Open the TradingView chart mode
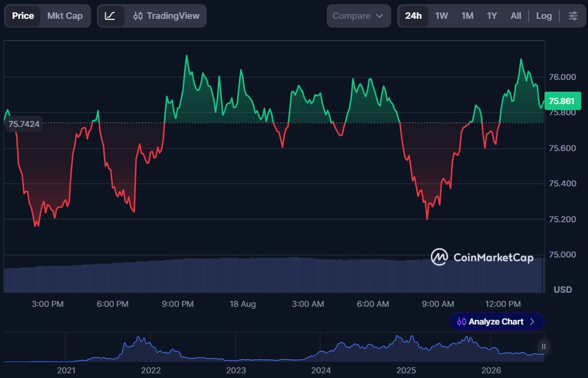The width and height of the screenshot is (588, 378). 166,16
